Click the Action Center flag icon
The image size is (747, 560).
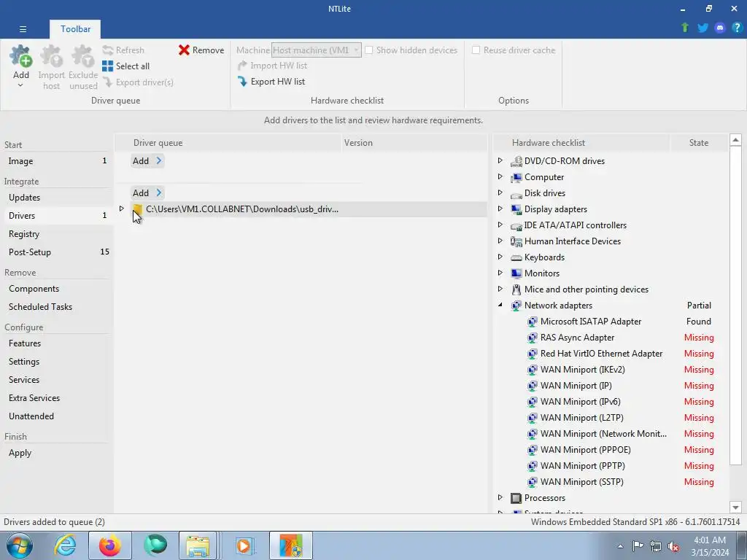[638, 546]
